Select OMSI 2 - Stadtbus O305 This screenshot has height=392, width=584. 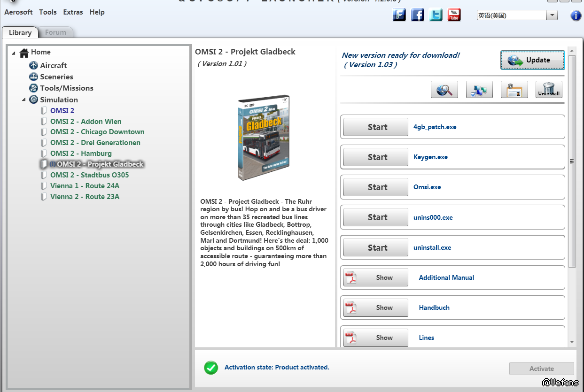pos(89,175)
